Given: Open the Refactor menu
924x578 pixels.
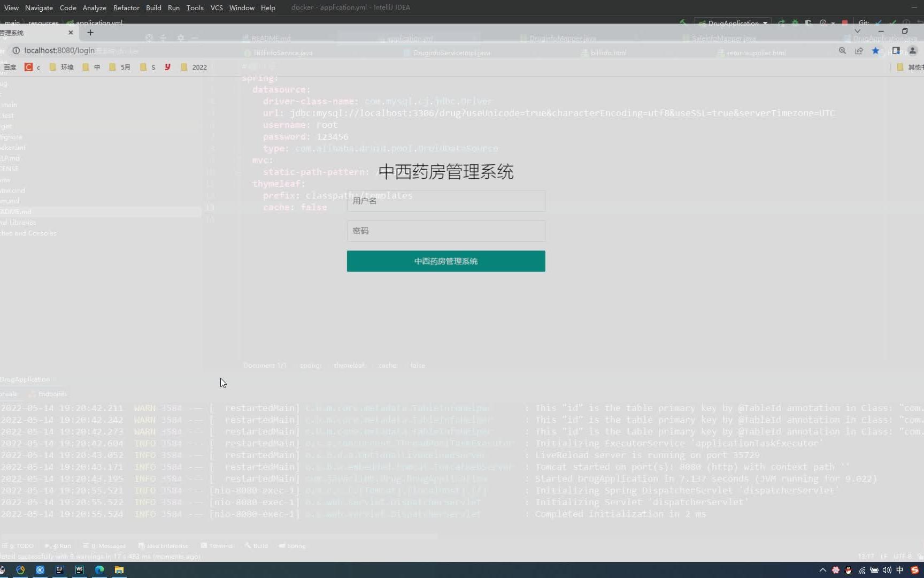Looking at the screenshot, I should pyautogui.click(x=126, y=7).
